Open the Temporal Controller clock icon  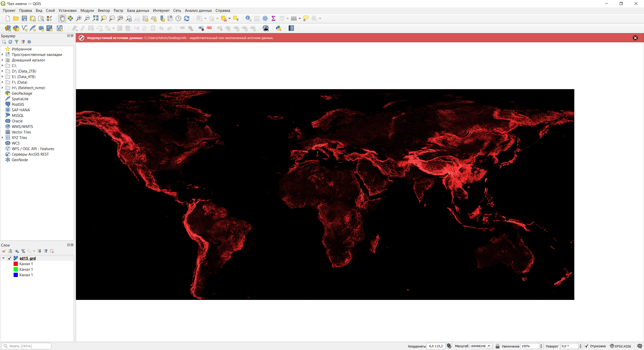pos(178,18)
